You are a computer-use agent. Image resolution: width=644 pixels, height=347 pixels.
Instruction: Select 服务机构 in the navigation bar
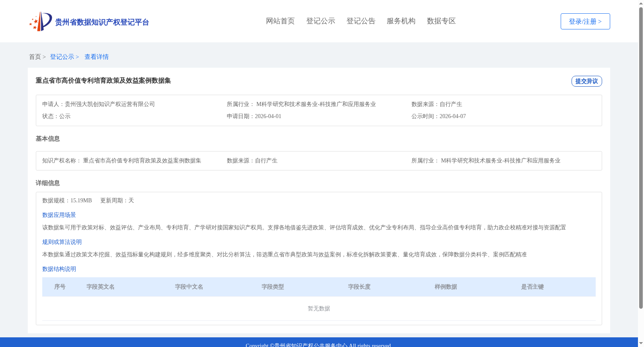[401, 21]
